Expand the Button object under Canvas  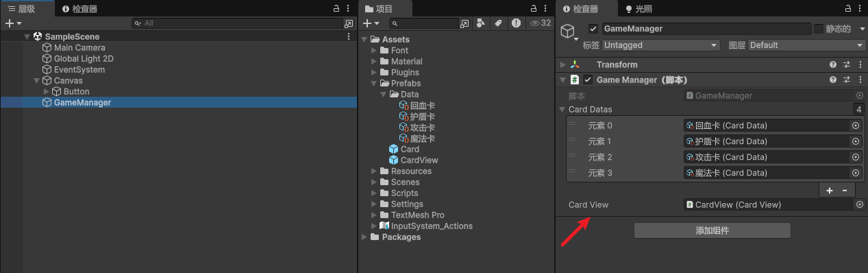coord(46,91)
